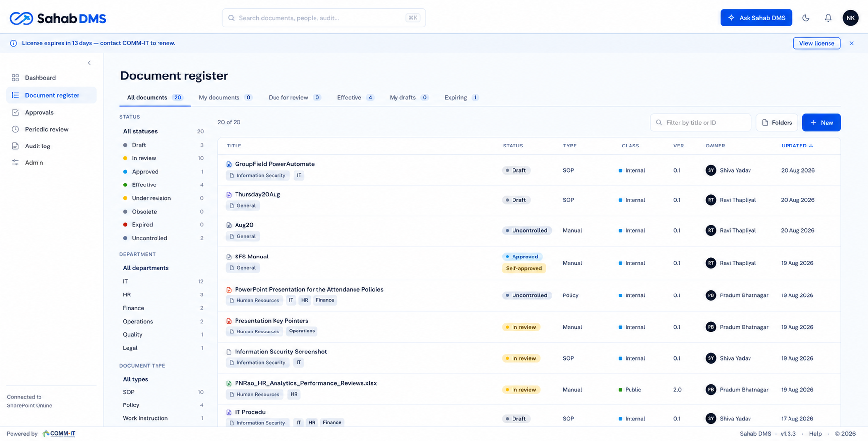This screenshot has height=441, width=868.
Task: Click the Ask Sahab DMS button
Action: click(756, 18)
